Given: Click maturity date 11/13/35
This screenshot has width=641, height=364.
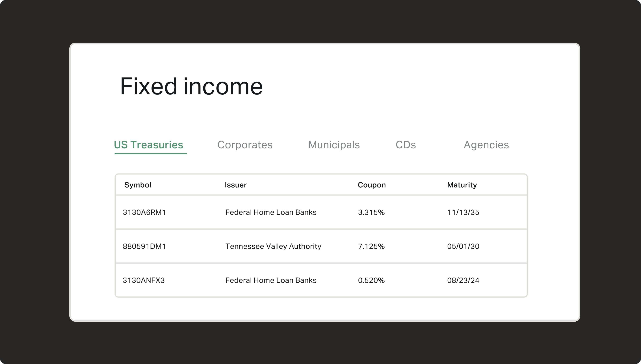Looking at the screenshot, I should [x=463, y=212].
